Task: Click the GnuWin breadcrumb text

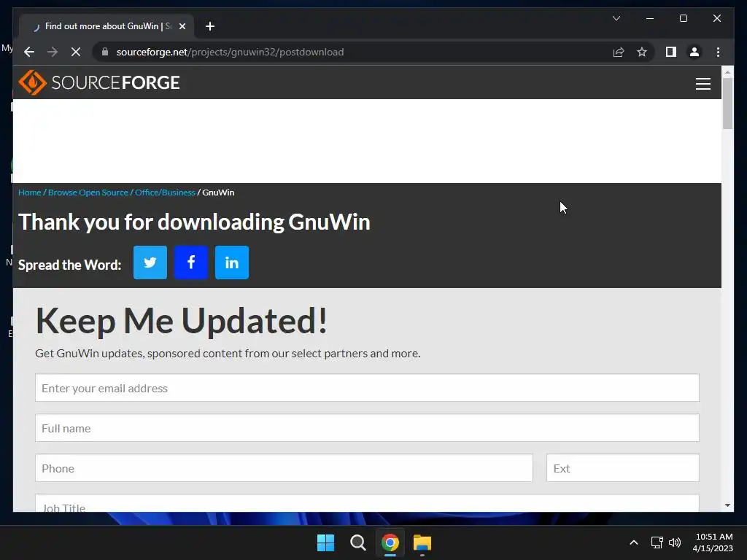Action: point(218,192)
